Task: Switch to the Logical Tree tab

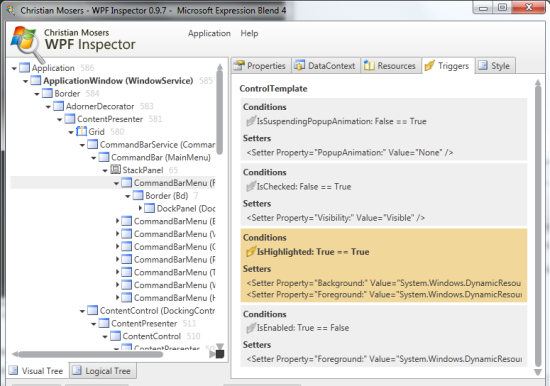Action: tap(102, 371)
